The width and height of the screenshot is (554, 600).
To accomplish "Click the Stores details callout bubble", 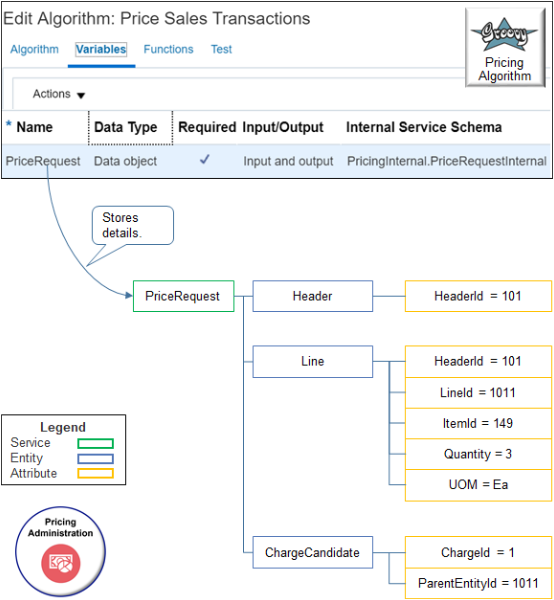I will click(x=132, y=225).
